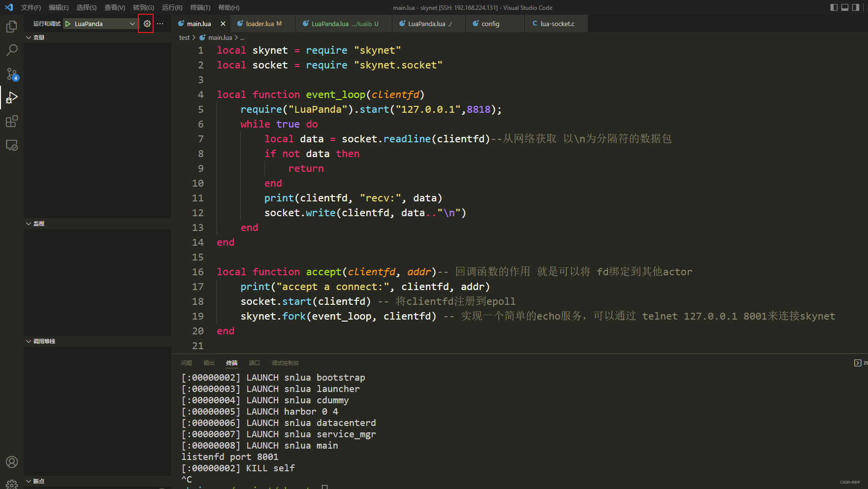
Task: Click terminal line "LAUNCH snlua service_mgr"
Action: (x=311, y=434)
